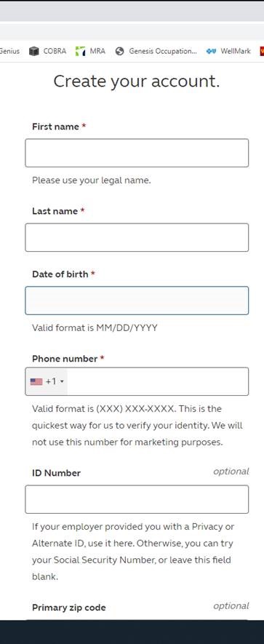Click the ID Number input field

(137, 499)
